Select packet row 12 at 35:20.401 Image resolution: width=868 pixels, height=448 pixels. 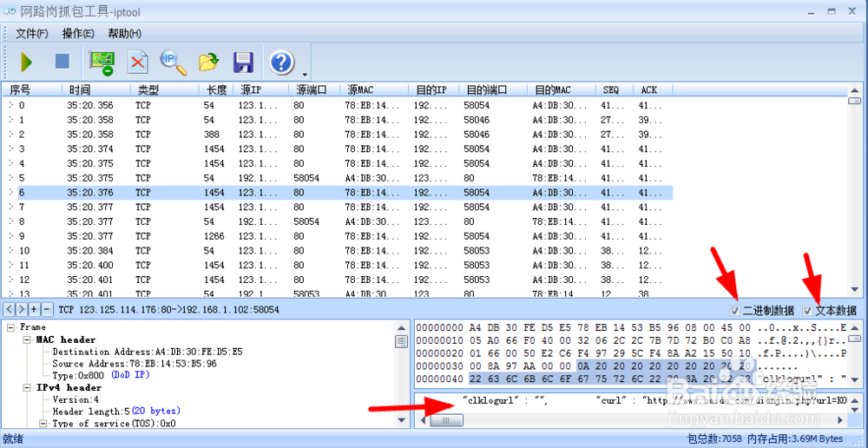click(x=337, y=280)
